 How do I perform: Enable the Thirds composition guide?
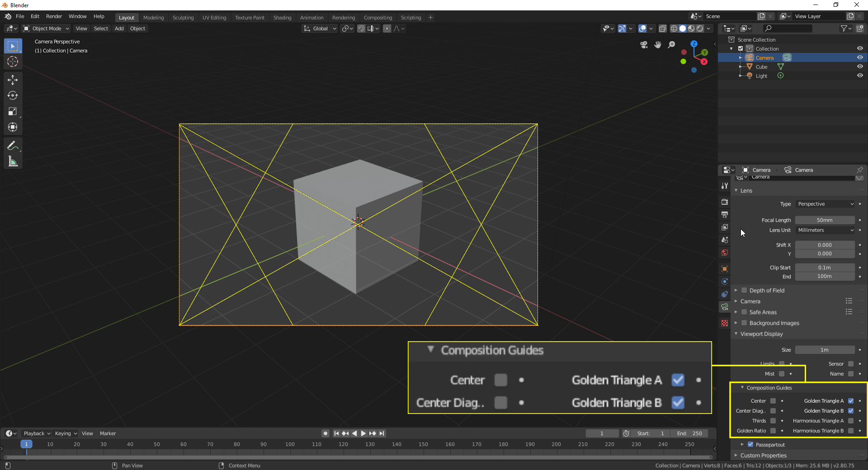(x=773, y=421)
